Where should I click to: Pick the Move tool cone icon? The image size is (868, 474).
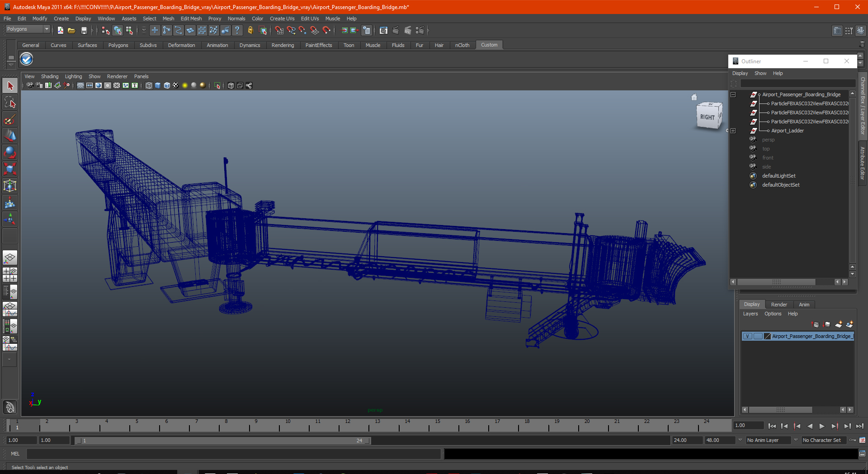point(10,136)
